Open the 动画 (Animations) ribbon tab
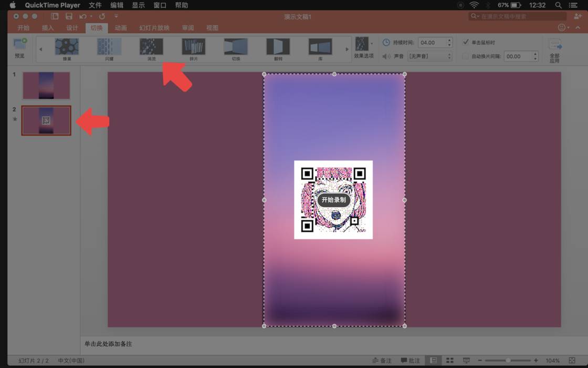This screenshot has height=368, width=588. point(121,28)
